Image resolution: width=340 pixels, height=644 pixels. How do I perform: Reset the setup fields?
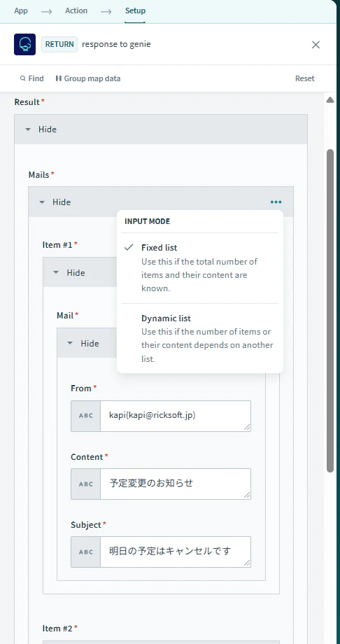tap(305, 78)
